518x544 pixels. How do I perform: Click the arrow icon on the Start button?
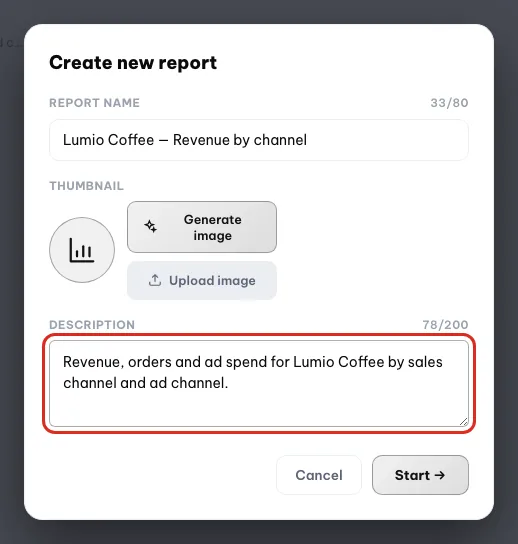pos(440,475)
